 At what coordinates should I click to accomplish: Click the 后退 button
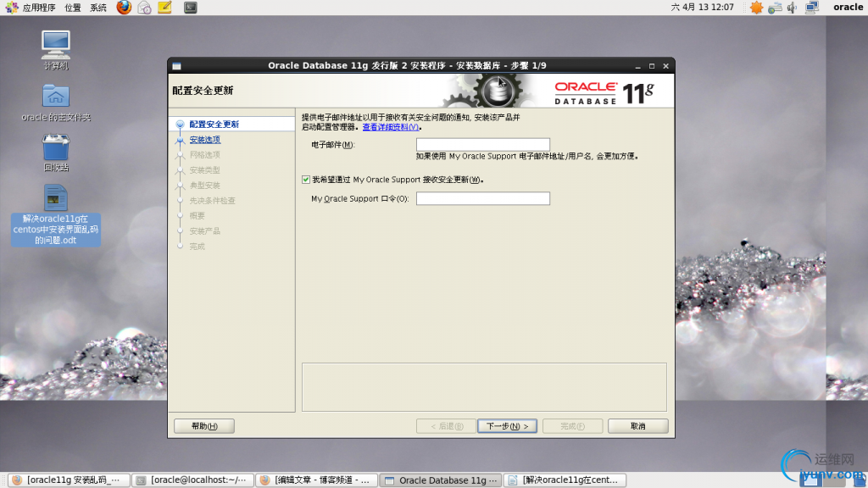pos(447,426)
